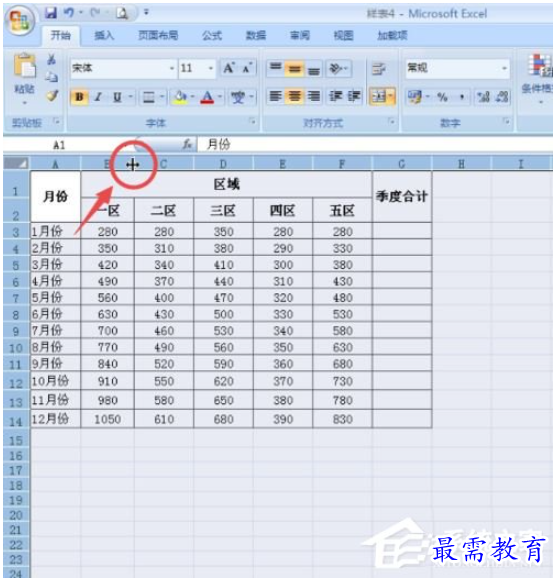Apply comma style
This screenshot has width=554, height=581.
click(462, 97)
